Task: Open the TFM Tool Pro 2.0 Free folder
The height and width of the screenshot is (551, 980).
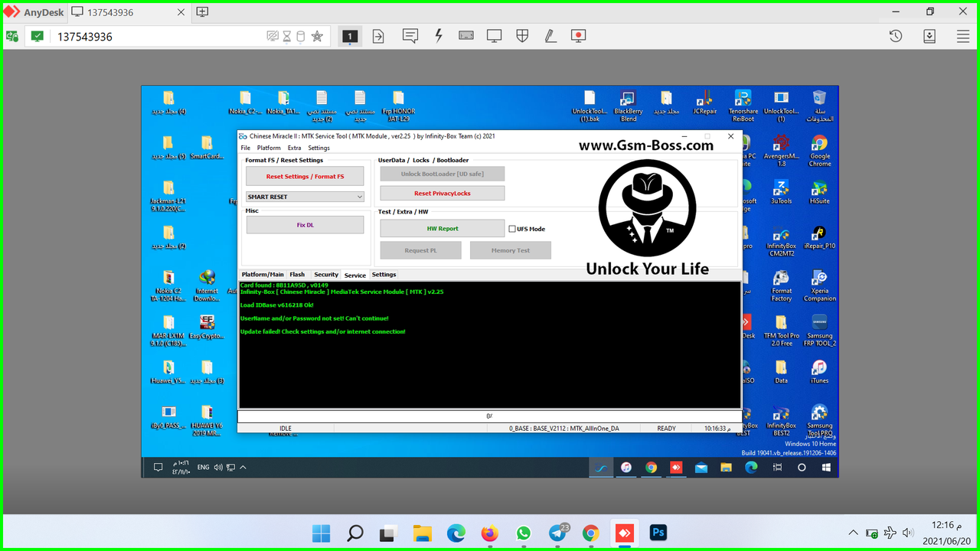Action: click(x=781, y=331)
